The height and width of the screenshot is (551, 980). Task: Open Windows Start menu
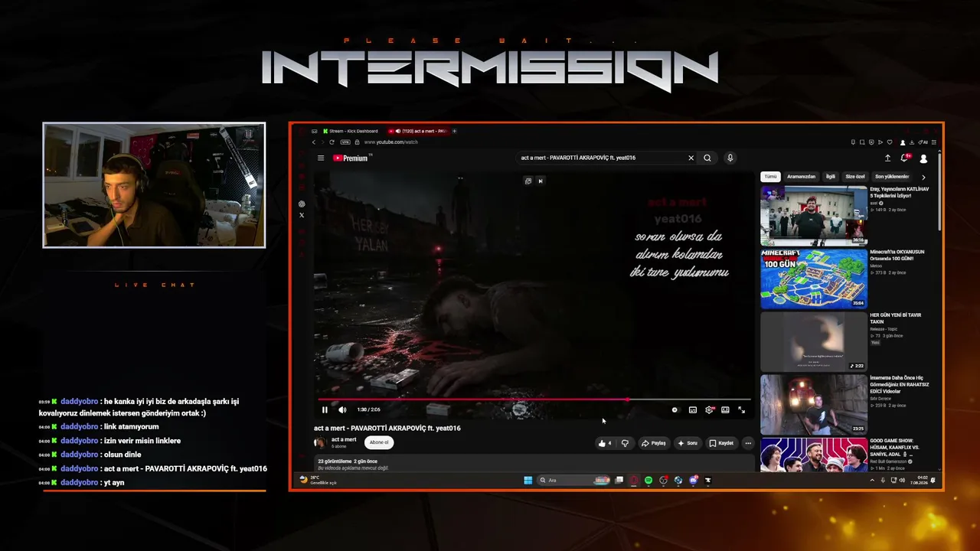[x=528, y=481]
